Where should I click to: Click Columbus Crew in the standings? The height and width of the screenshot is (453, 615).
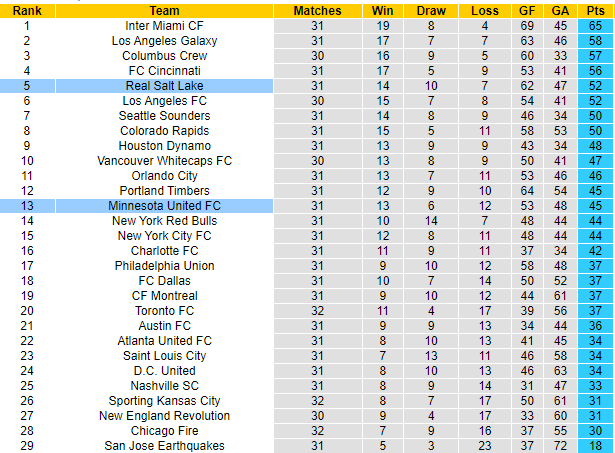pyautogui.click(x=164, y=56)
